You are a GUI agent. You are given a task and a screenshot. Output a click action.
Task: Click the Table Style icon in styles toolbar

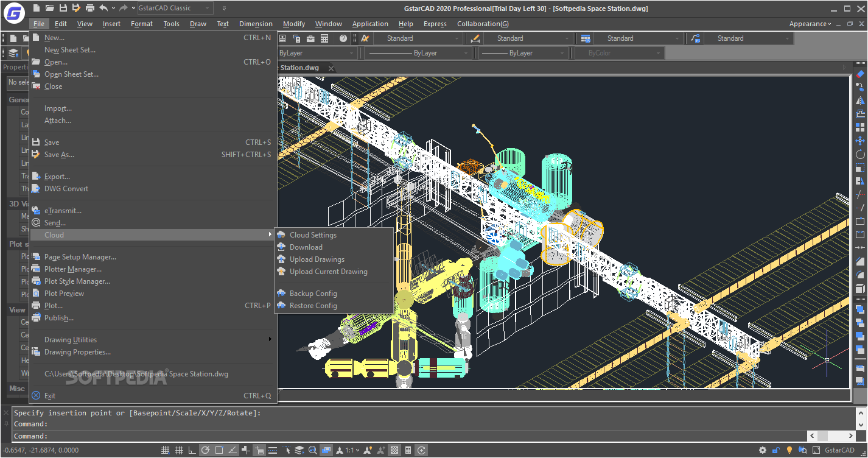click(x=586, y=38)
